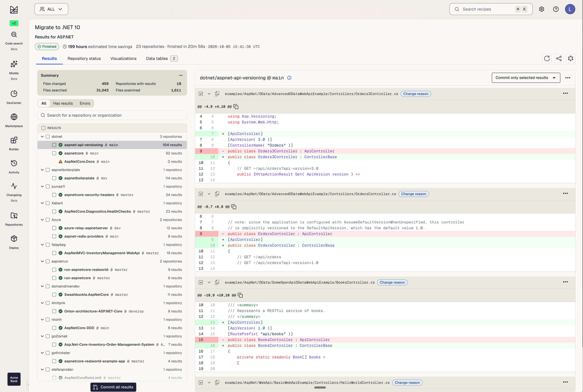The width and height of the screenshot is (583, 392).
Task: Open more options for OrdersController.cs file
Action: pyautogui.click(x=565, y=193)
